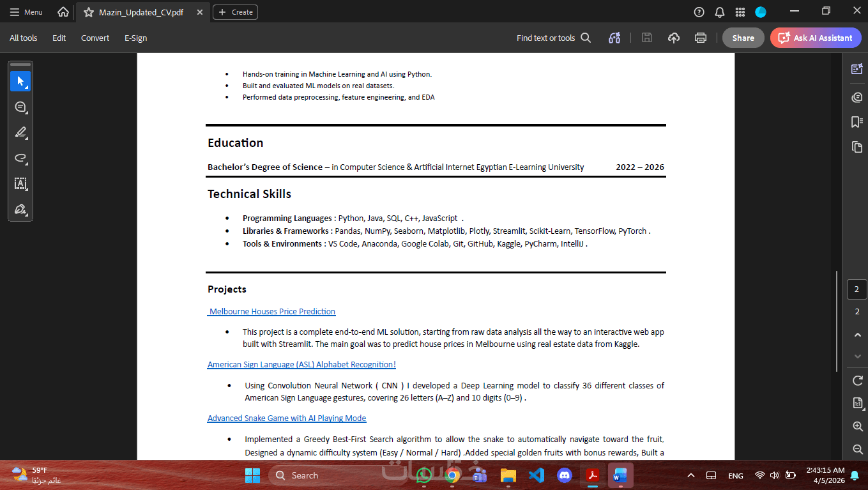Go to the previous page with up chevron
The width and height of the screenshot is (868, 490).
[x=857, y=335]
